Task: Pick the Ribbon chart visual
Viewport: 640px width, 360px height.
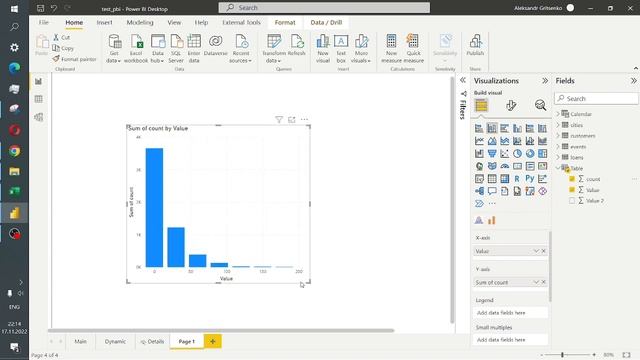Action: (x=542, y=141)
